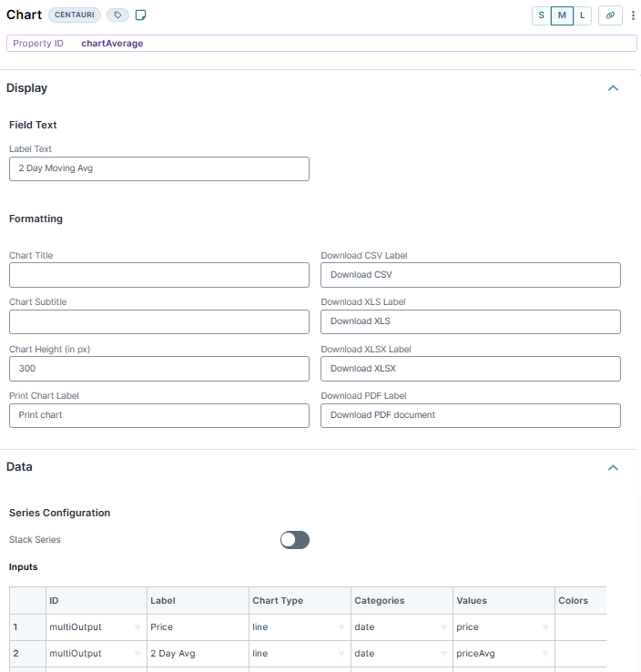Click the Label Text input field
This screenshot has width=641, height=672.
click(159, 169)
